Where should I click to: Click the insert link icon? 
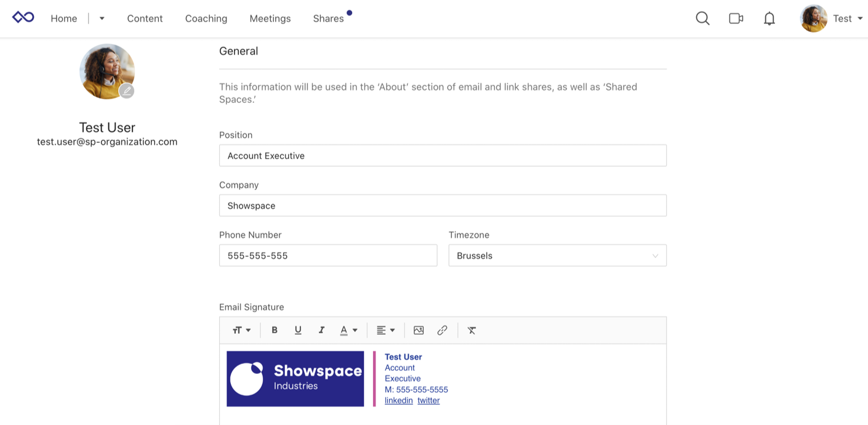(x=442, y=330)
